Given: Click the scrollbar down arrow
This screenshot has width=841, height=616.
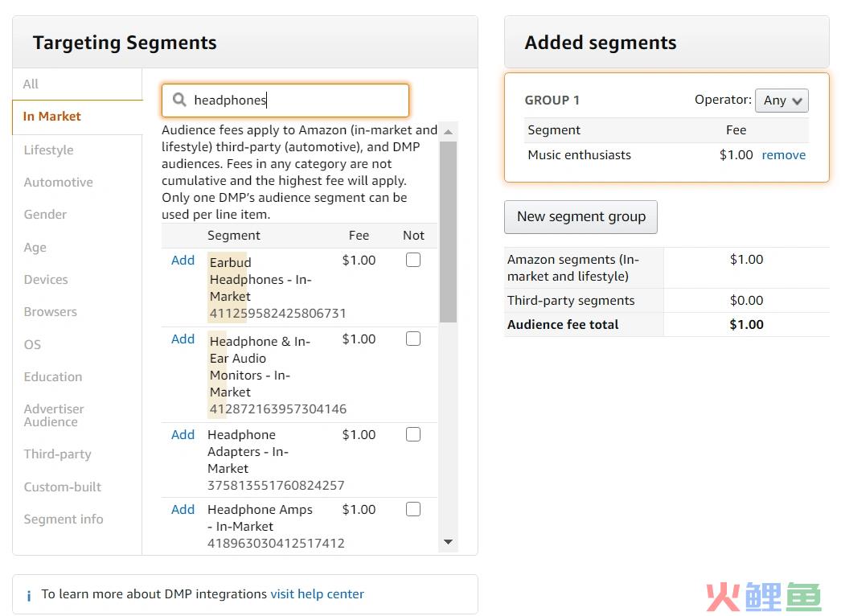Looking at the screenshot, I should [449, 542].
